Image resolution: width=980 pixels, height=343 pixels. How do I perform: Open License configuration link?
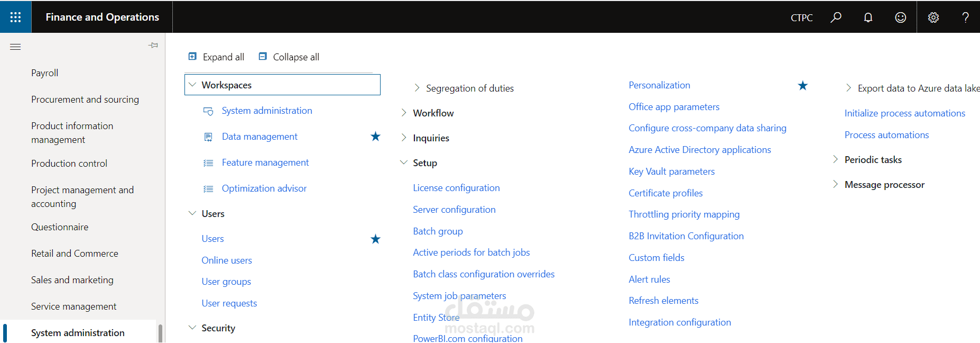(x=456, y=188)
